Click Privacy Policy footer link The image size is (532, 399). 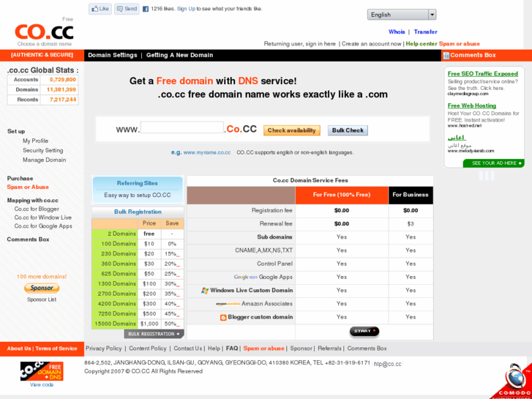103,348
